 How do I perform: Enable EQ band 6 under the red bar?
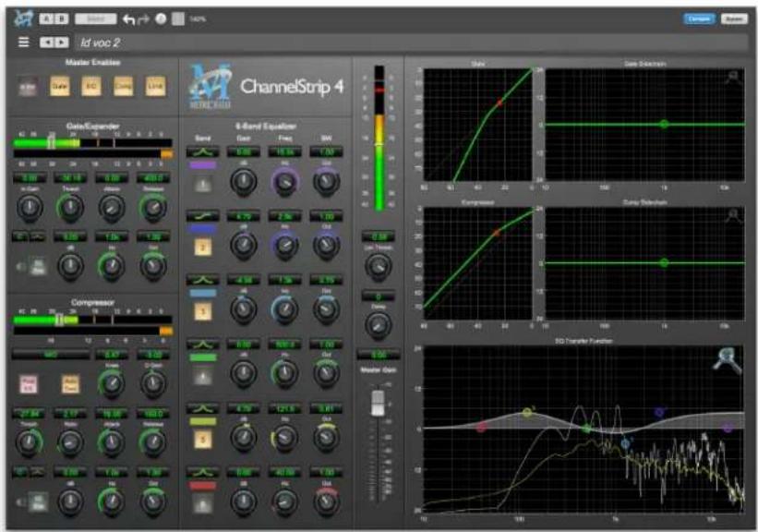203,504
